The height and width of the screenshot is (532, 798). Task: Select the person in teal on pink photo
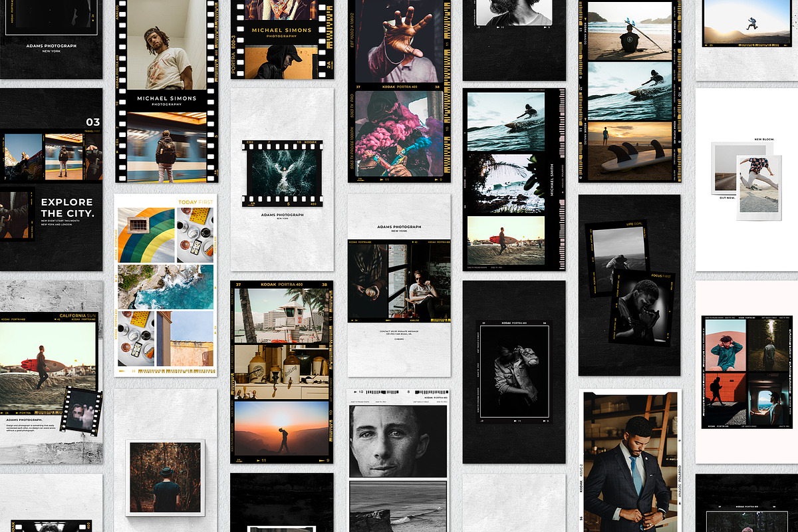[x=725, y=344]
